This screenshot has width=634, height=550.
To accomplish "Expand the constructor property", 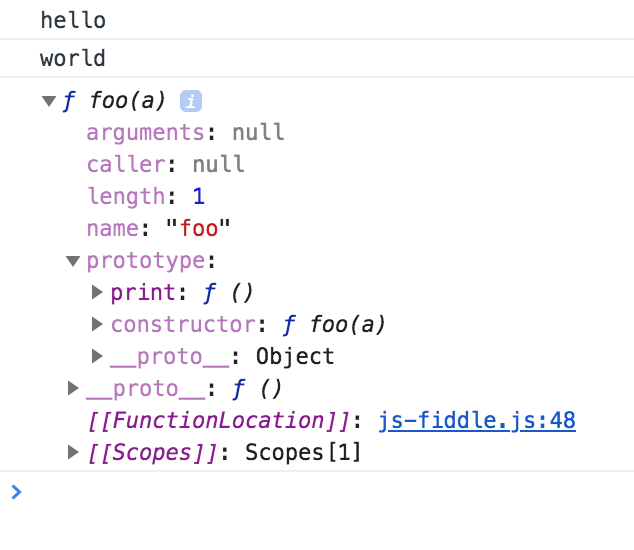I will coord(97,325).
